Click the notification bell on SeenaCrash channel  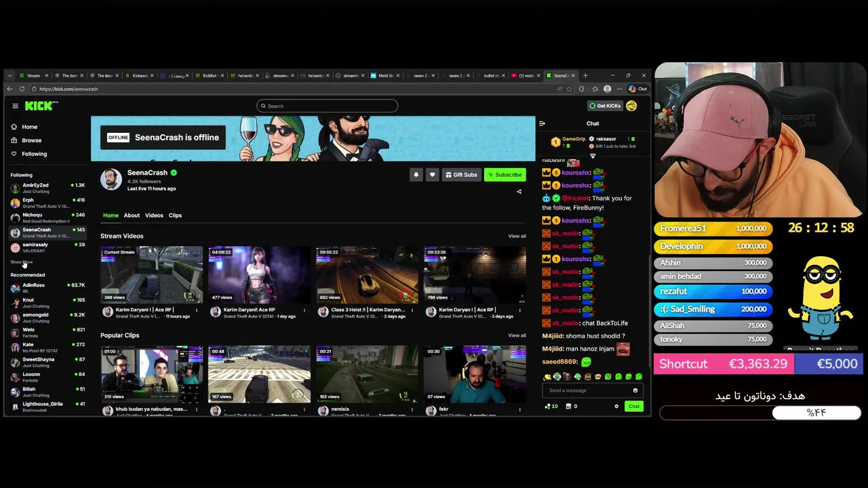(x=416, y=175)
